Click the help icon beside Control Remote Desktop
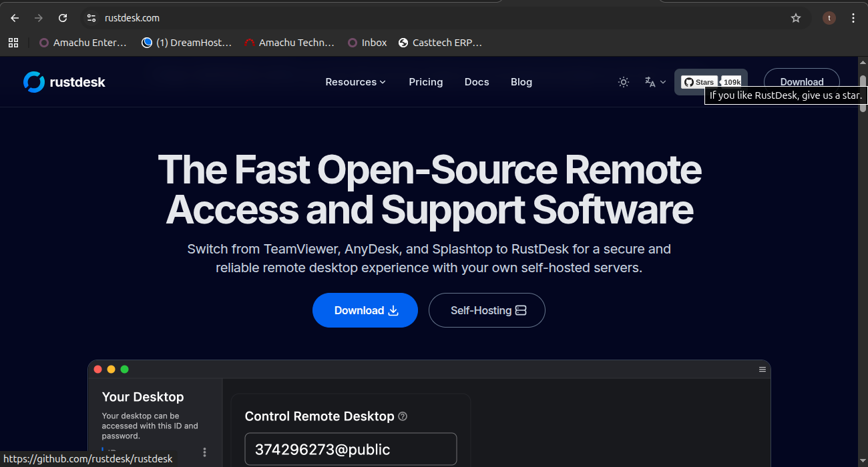This screenshot has height=467, width=868. coord(403,416)
